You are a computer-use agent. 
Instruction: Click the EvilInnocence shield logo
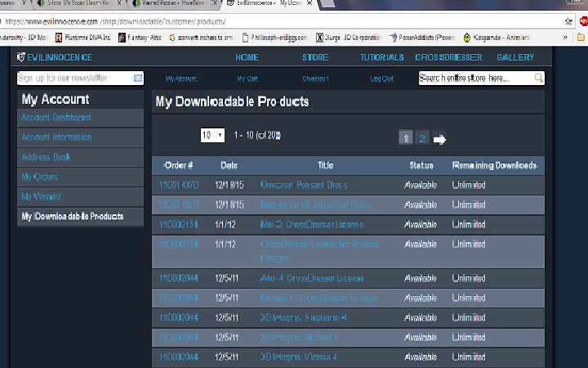pos(22,57)
